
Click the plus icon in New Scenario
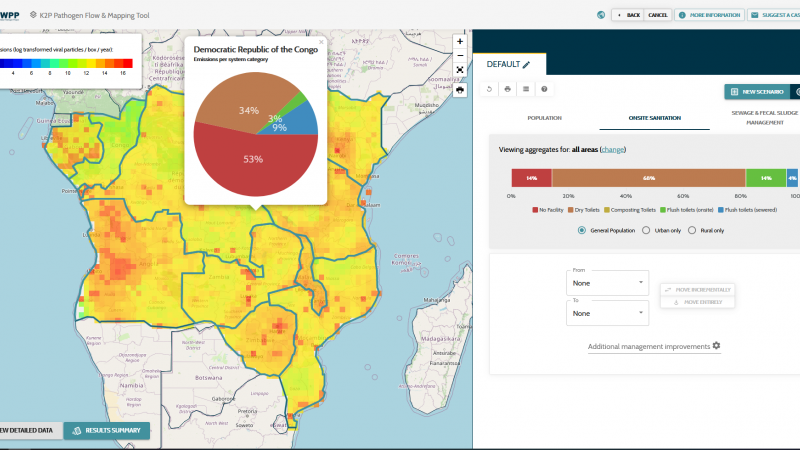[x=734, y=92]
